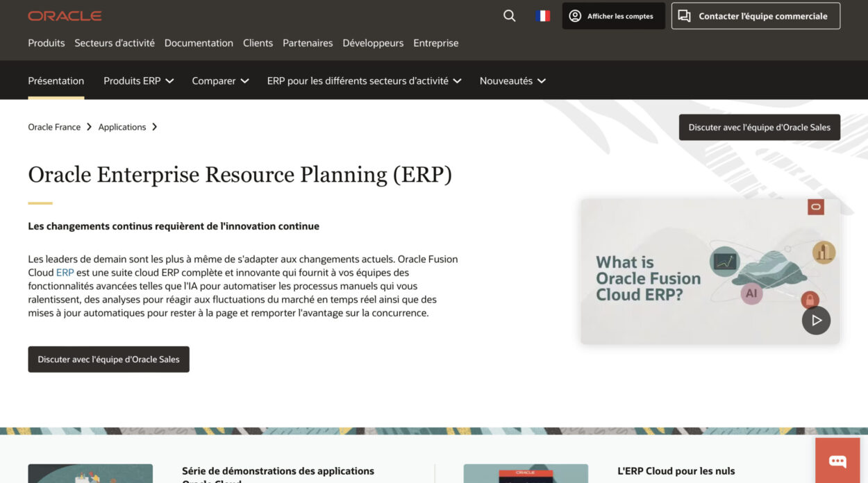Open Développeurs in the top navigation
868x483 pixels.
pos(373,43)
